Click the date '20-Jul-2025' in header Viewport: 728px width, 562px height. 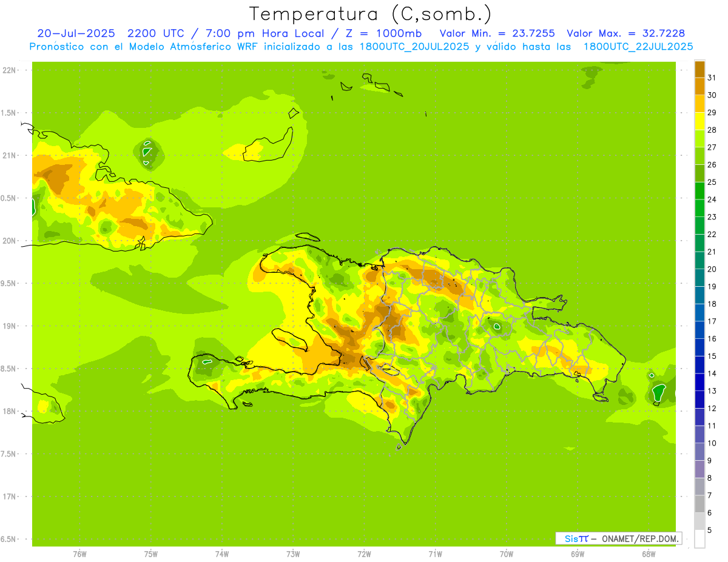pos(76,33)
